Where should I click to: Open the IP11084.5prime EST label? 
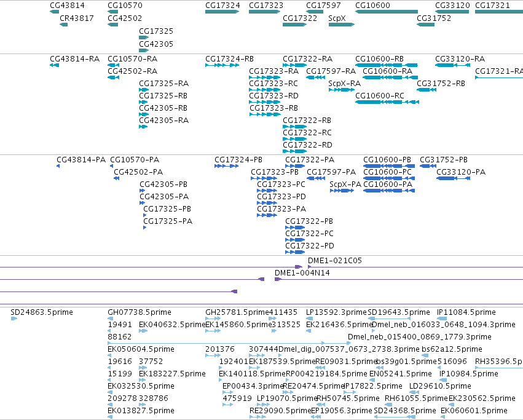pos(466,312)
